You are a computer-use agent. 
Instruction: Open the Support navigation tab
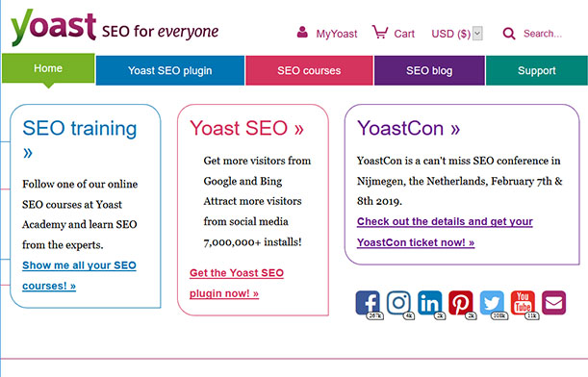[x=537, y=70]
